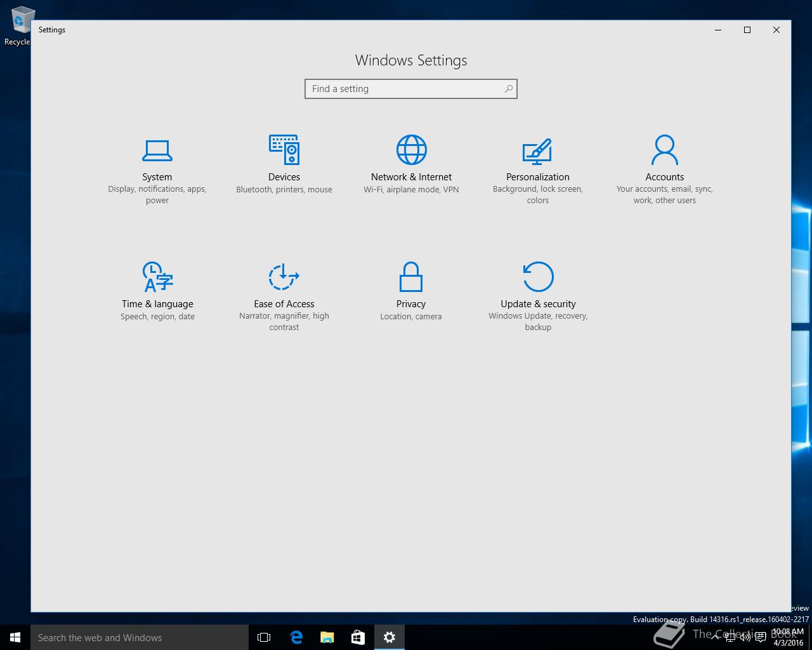This screenshot has width=812, height=650.
Task: Show hidden system tray icons
Action: pyautogui.click(x=715, y=637)
